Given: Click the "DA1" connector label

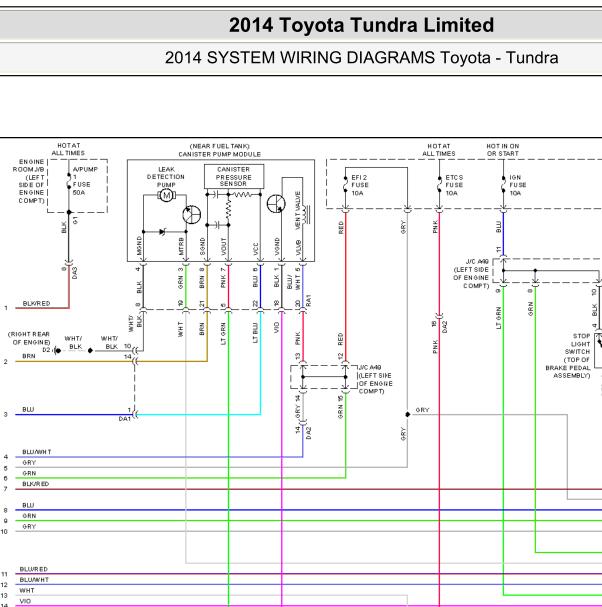Looking at the screenshot, I should (124, 419).
